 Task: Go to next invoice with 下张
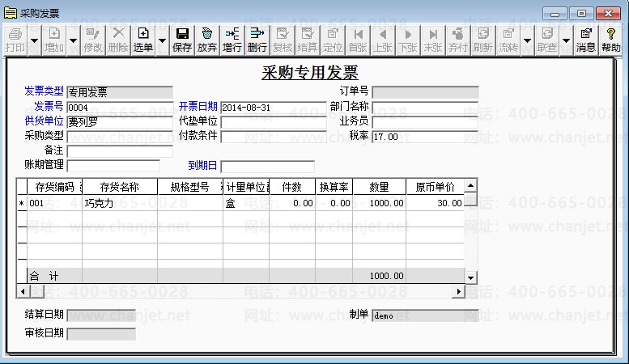point(408,40)
